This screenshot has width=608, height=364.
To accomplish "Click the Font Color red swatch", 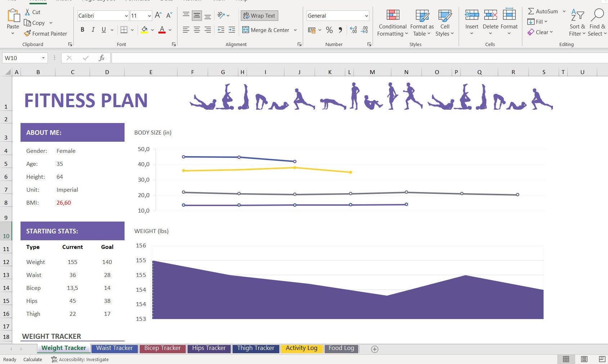I will (x=162, y=32).
